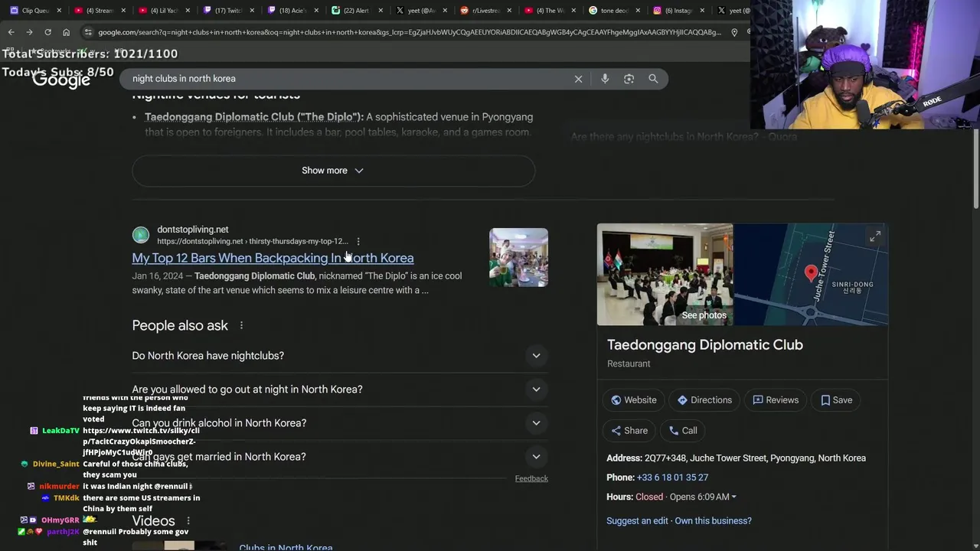Open the Hours dropdown arrow

coord(733,497)
